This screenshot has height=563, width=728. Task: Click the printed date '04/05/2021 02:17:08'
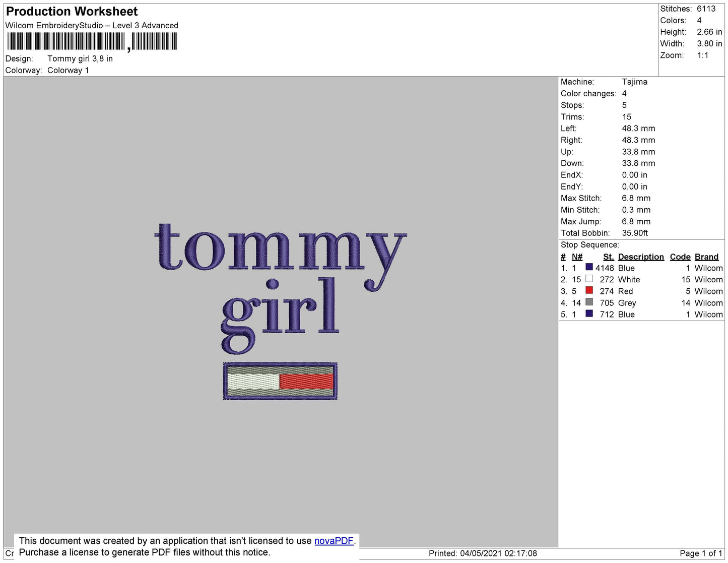click(x=498, y=553)
